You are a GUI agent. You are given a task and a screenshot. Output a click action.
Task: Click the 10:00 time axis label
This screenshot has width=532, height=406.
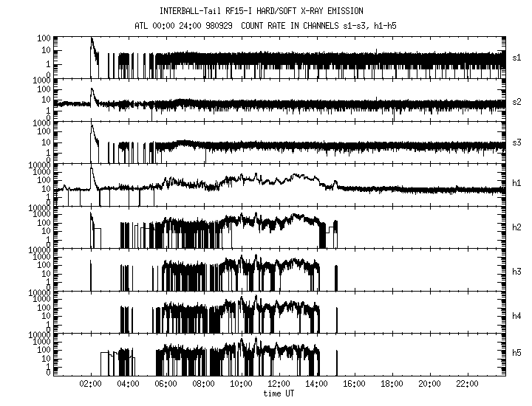tap(241, 384)
